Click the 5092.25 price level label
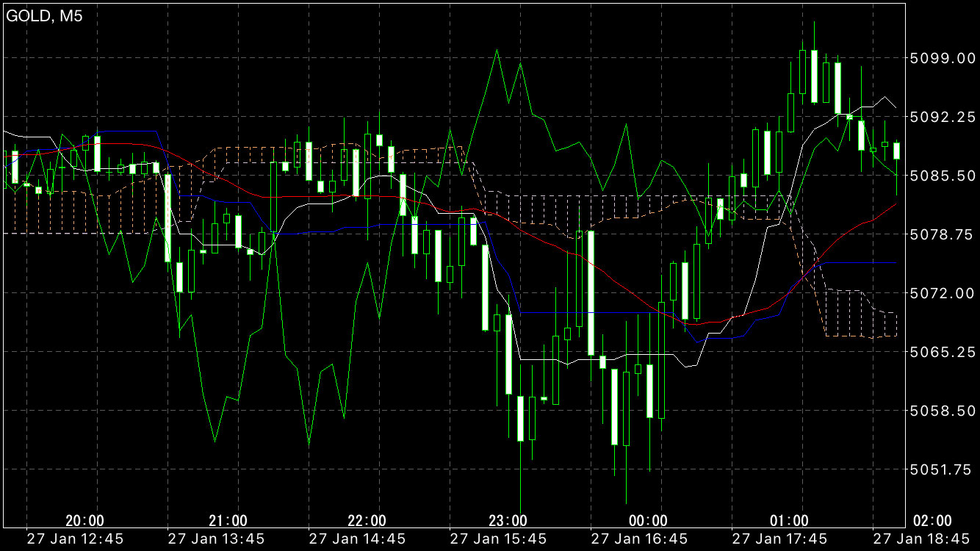The height and width of the screenshot is (551, 980). [941, 117]
